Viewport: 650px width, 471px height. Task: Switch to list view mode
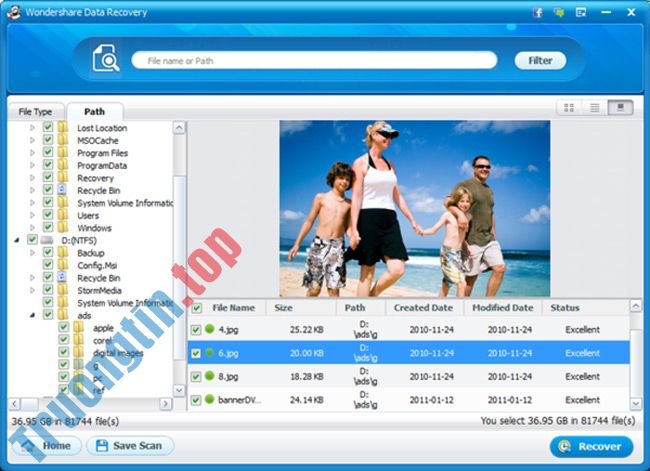(594, 108)
